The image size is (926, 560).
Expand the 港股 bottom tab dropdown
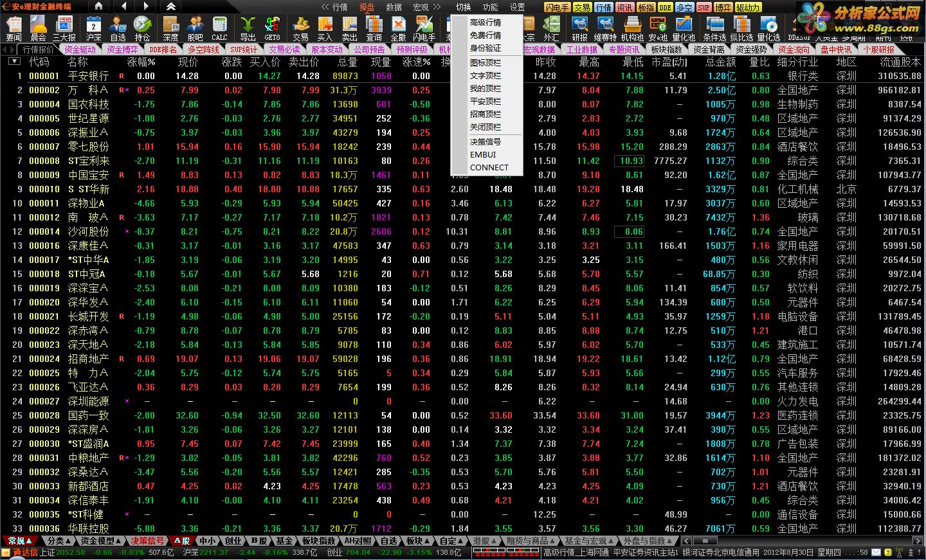point(494,541)
